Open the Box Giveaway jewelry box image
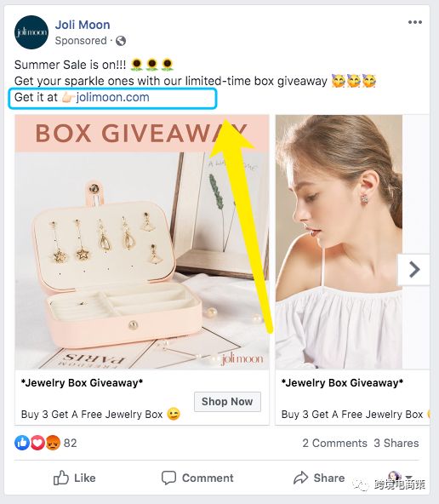This screenshot has height=504, width=439. (142, 242)
